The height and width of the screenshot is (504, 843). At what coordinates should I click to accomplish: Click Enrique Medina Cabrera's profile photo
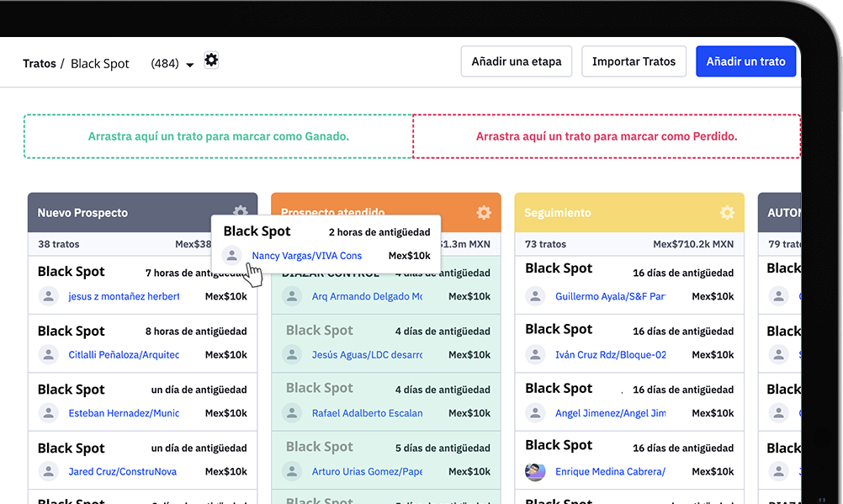tap(535, 471)
